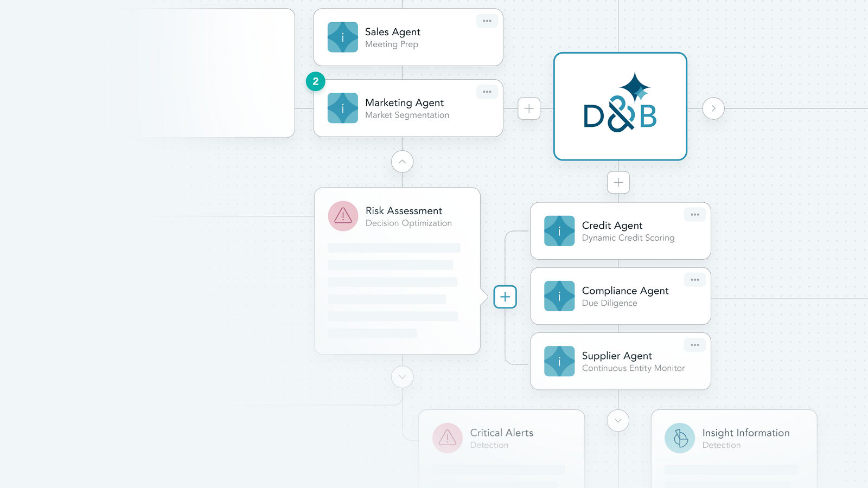Click the Sales Agent diamond icon

[x=343, y=37]
